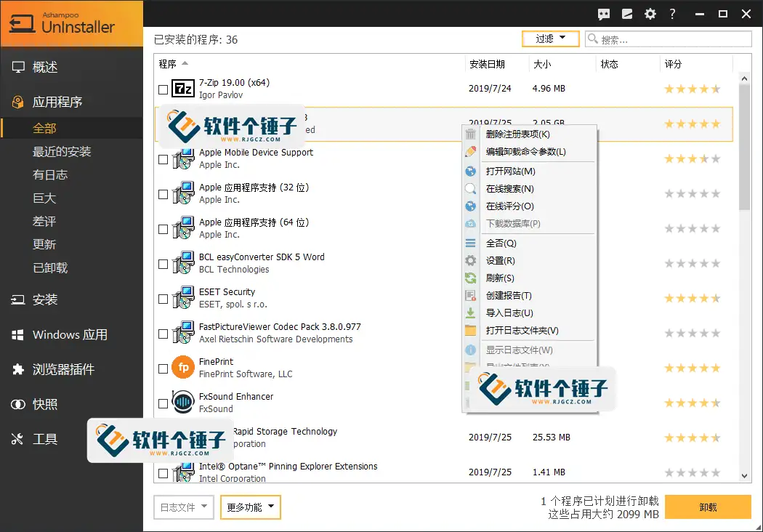Screen dimensions: 763x532
Task: Tick the FinePrint checkbox
Action: coord(163,369)
